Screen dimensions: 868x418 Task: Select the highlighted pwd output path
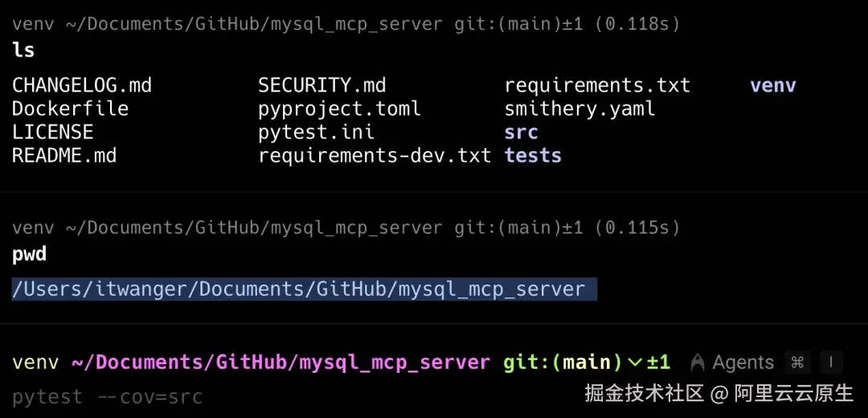pos(305,289)
